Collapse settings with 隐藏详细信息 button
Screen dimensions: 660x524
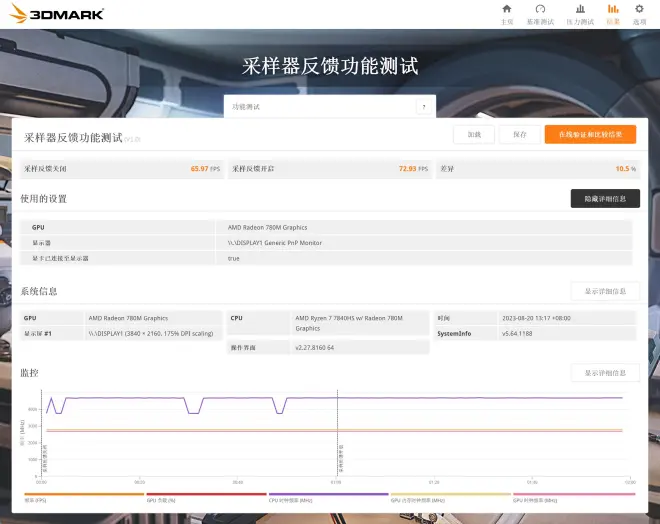pyautogui.click(x=604, y=199)
